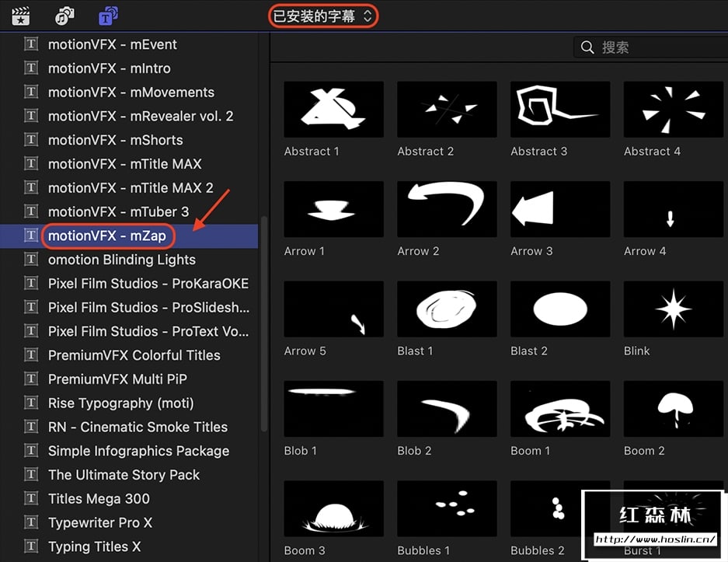Select motionVFX - mEvent category

pos(129,44)
